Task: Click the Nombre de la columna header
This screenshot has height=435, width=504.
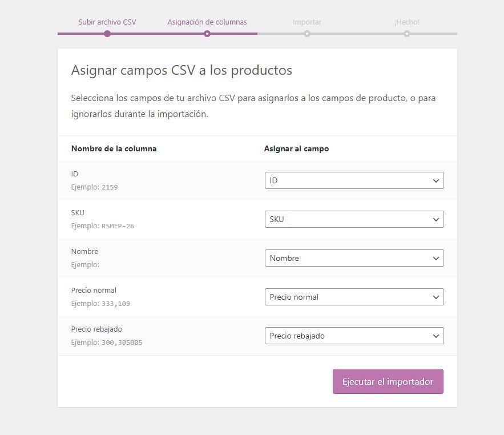Action: [x=114, y=148]
